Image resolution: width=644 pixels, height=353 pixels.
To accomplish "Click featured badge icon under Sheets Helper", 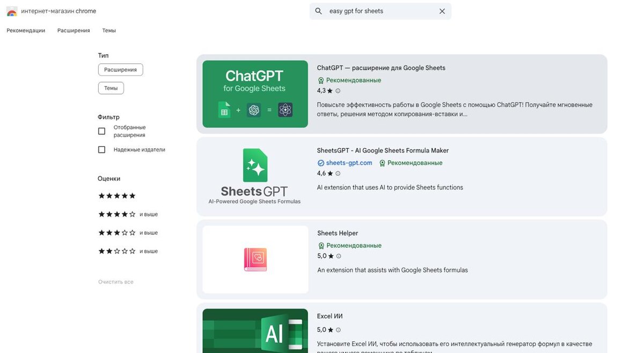I will tap(321, 246).
